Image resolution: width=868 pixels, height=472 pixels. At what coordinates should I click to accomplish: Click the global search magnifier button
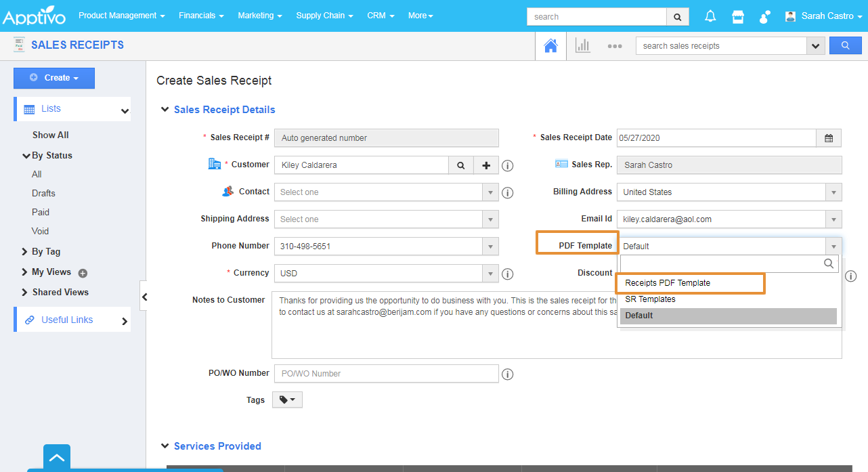678,16
